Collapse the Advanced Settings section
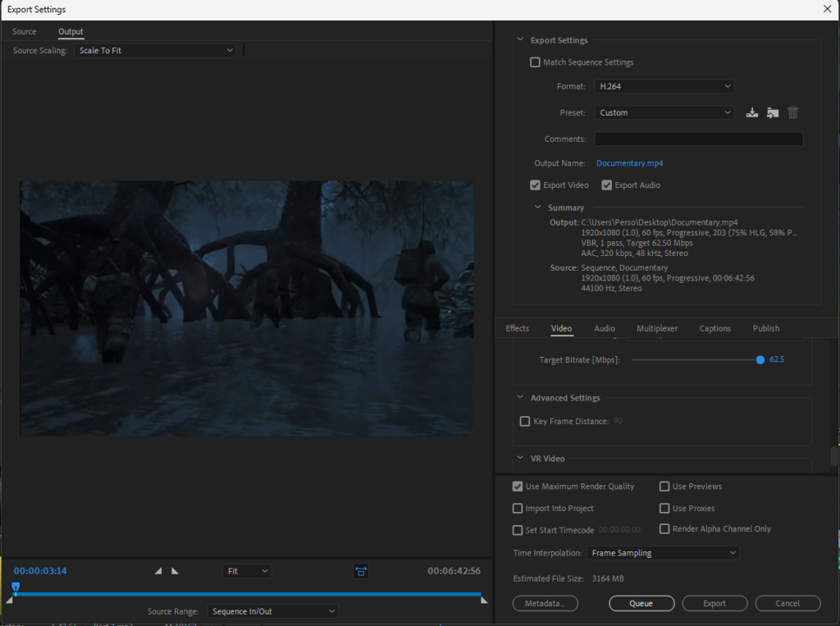This screenshot has height=626, width=840. 519,397
